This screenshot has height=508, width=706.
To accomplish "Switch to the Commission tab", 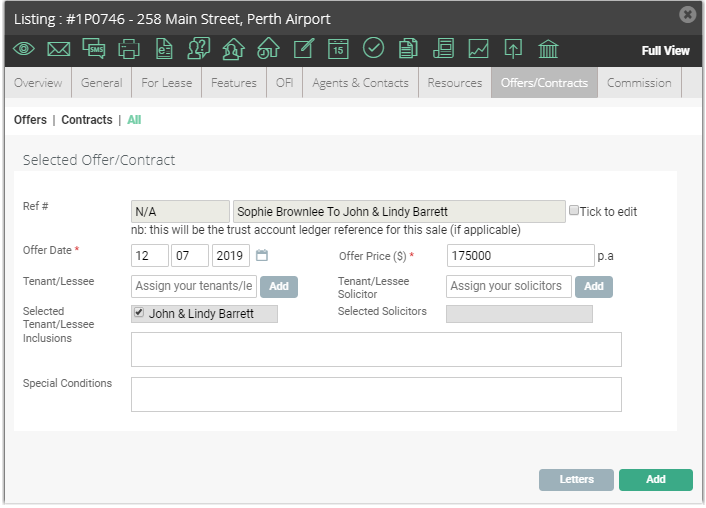I will pyautogui.click(x=639, y=82).
